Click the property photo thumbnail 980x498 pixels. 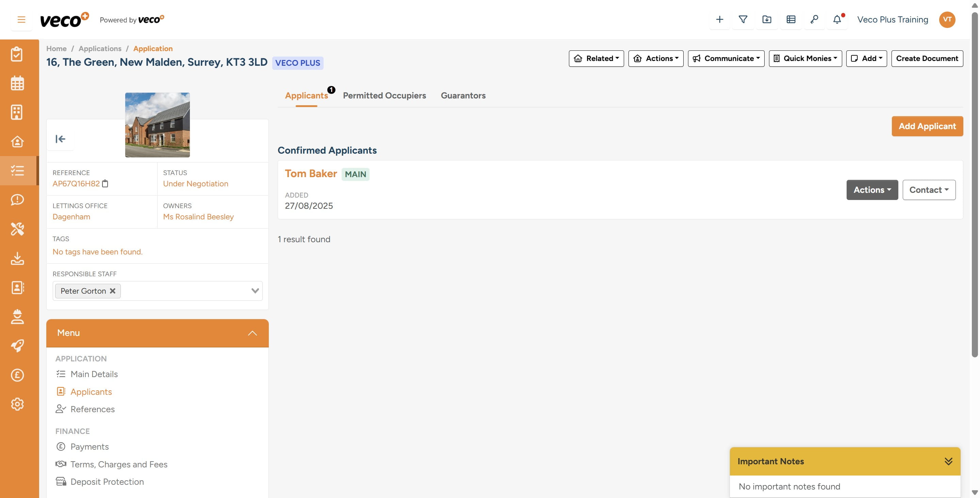157,125
